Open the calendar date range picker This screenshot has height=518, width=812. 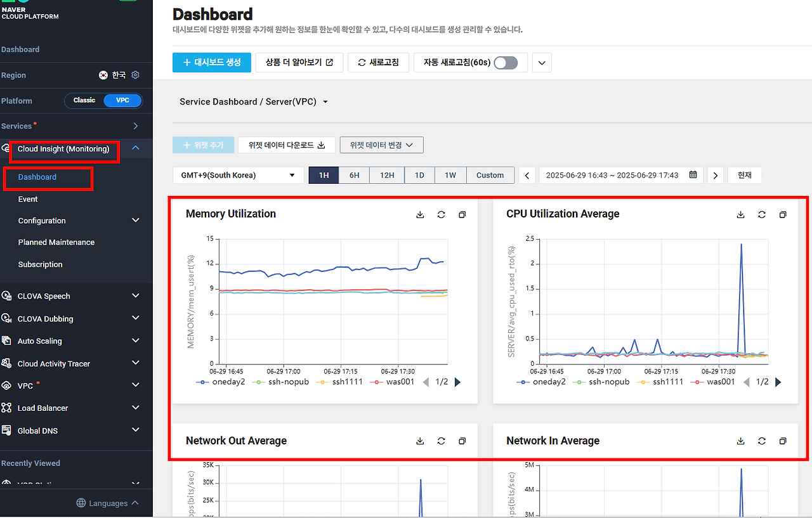coord(693,175)
